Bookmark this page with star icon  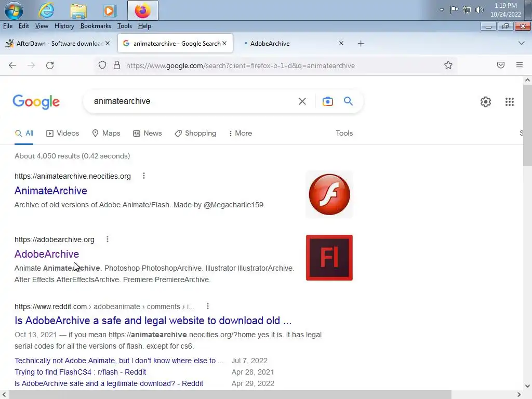click(448, 65)
